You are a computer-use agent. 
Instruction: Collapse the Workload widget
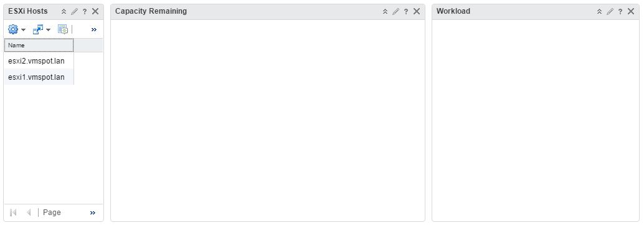coord(600,11)
